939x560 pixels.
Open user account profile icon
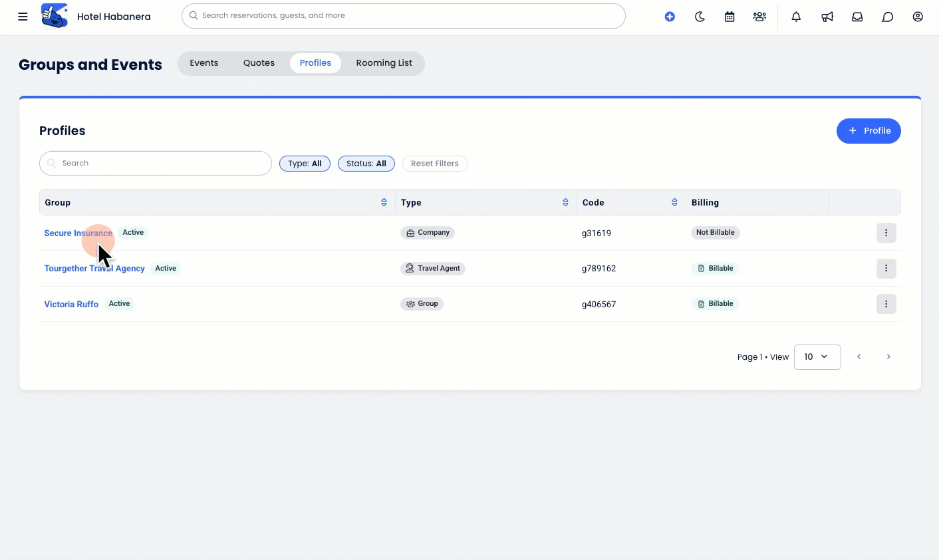click(x=918, y=17)
